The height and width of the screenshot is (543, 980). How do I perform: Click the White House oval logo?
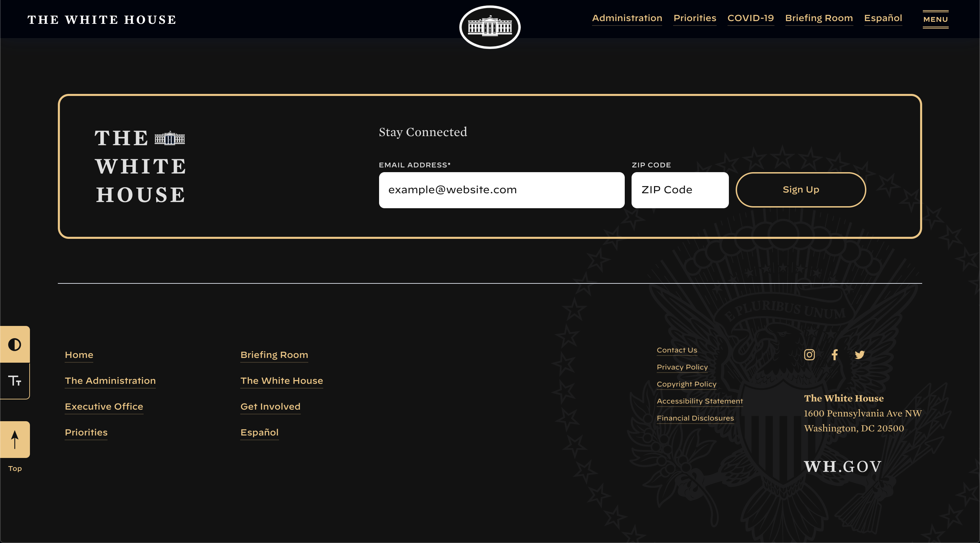pyautogui.click(x=490, y=27)
